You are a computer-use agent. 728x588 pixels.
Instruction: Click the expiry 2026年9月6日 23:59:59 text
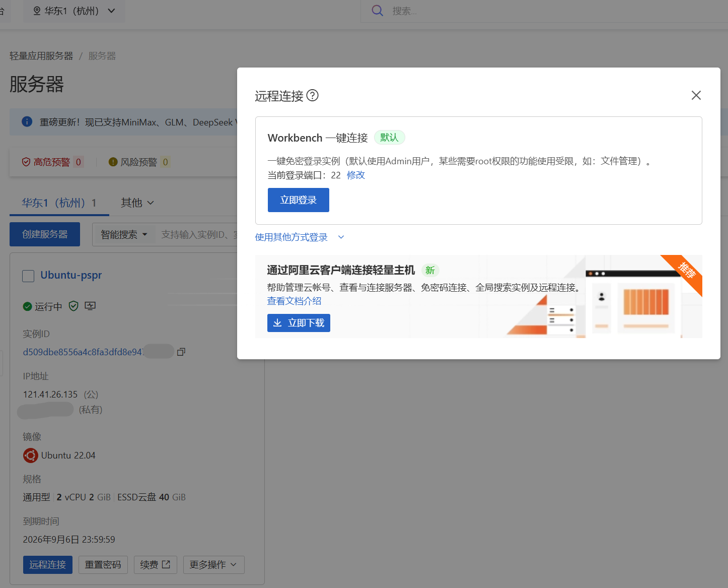pos(69,539)
